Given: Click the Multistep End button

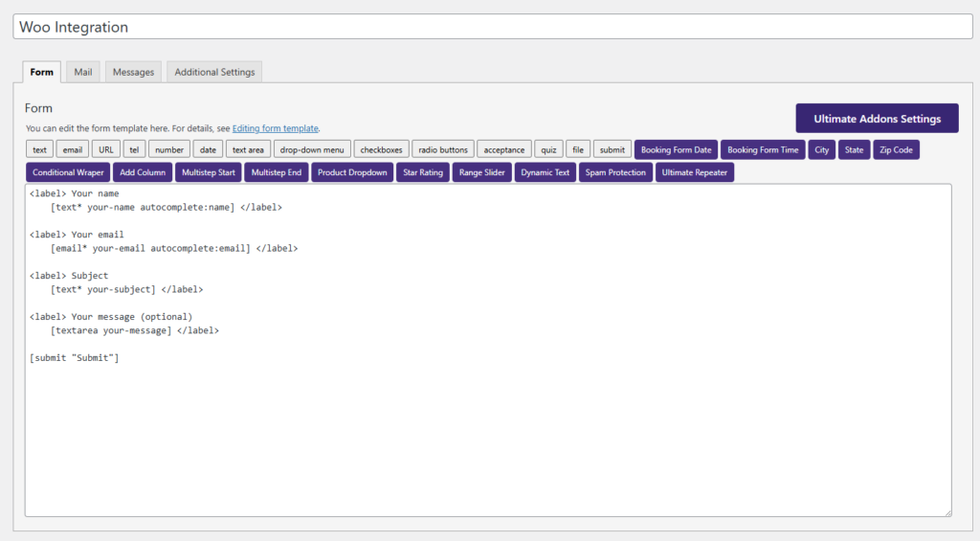Looking at the screenshot, I should tap(277, 172).
